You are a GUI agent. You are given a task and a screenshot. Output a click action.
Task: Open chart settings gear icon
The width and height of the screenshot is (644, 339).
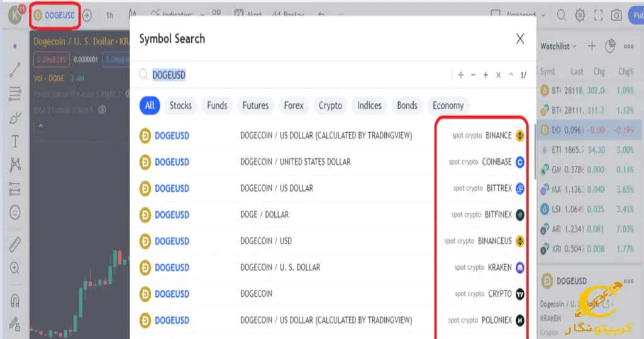(579, 16)
